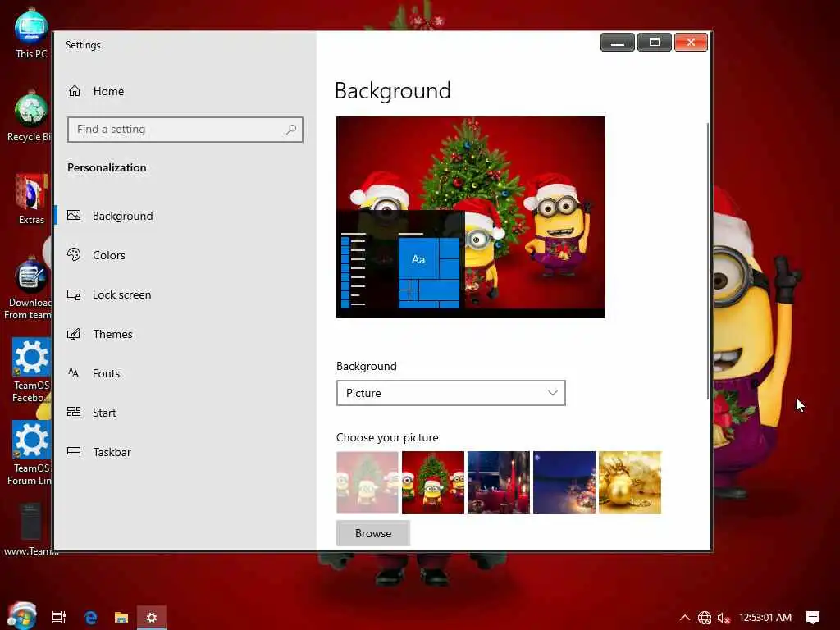Image resolution: width=840 pixels, height=630 pixels.
Task: Click the search magnifier in Find a setting
Action: click(x=291, y=129)
